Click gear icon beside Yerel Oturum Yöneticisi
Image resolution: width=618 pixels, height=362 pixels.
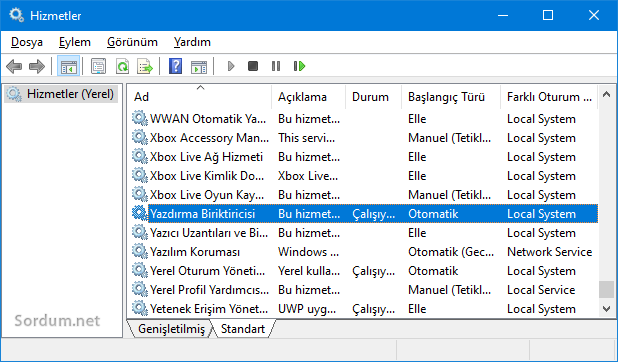(x=140, y=271)
